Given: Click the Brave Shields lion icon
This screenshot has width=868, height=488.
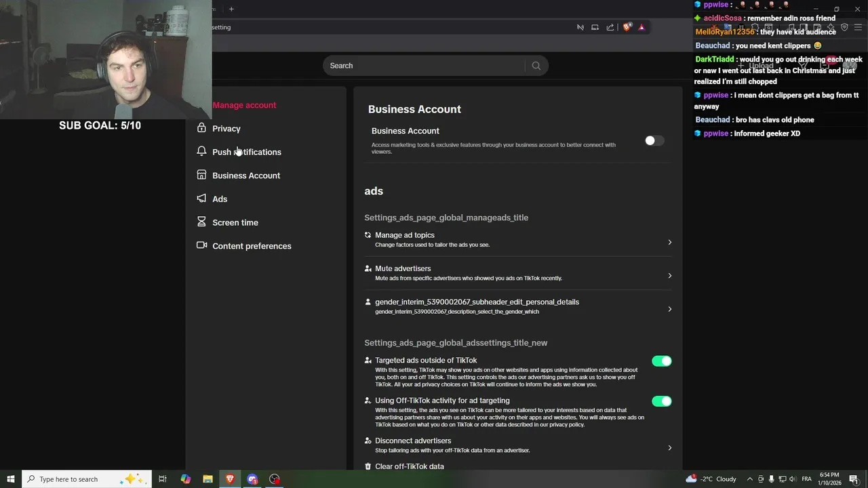Looking at the screenshot, I should coord(627,27).
